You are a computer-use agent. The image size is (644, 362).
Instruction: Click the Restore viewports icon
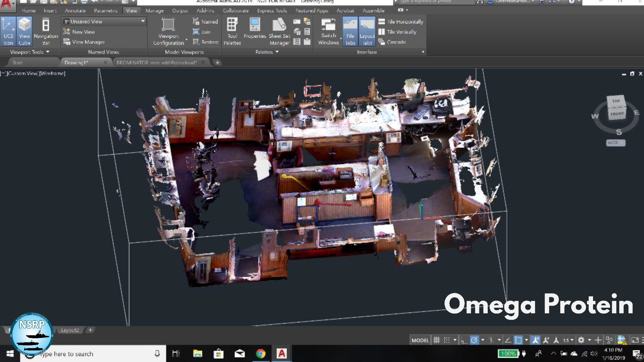[196, 42]
